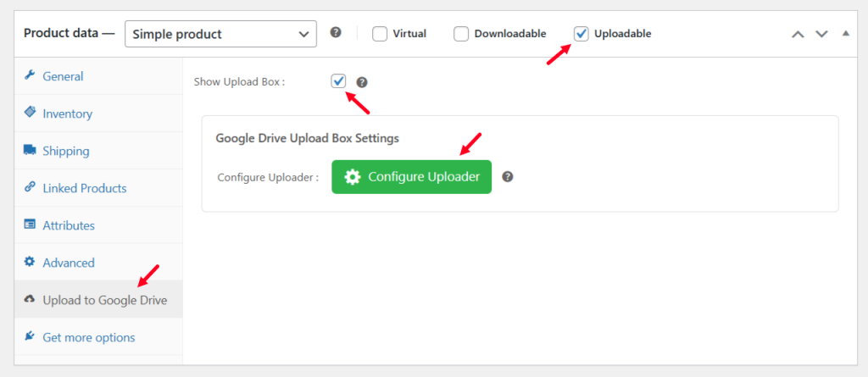The image size is (868, 377).
Task: Click the gear icon inside Configure Uploader button
Action: [352, 177]
